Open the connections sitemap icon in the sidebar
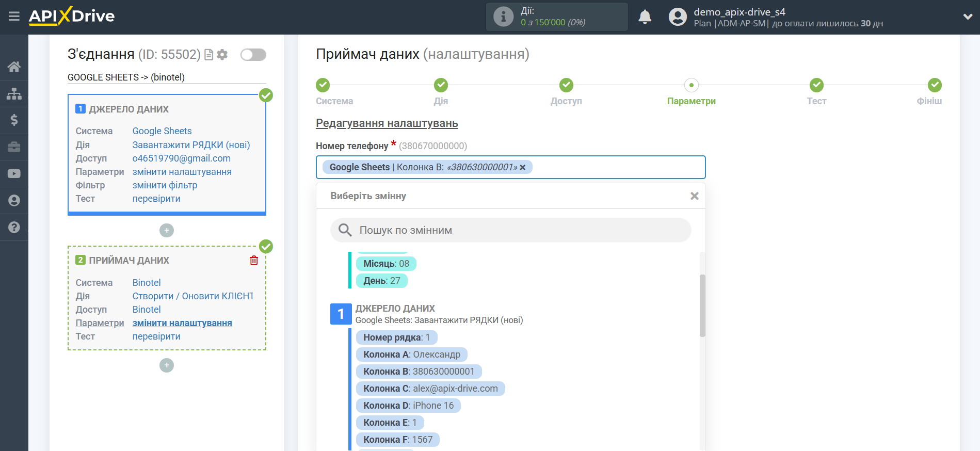This screenshot has height=451, width=980. pos(14,93)
